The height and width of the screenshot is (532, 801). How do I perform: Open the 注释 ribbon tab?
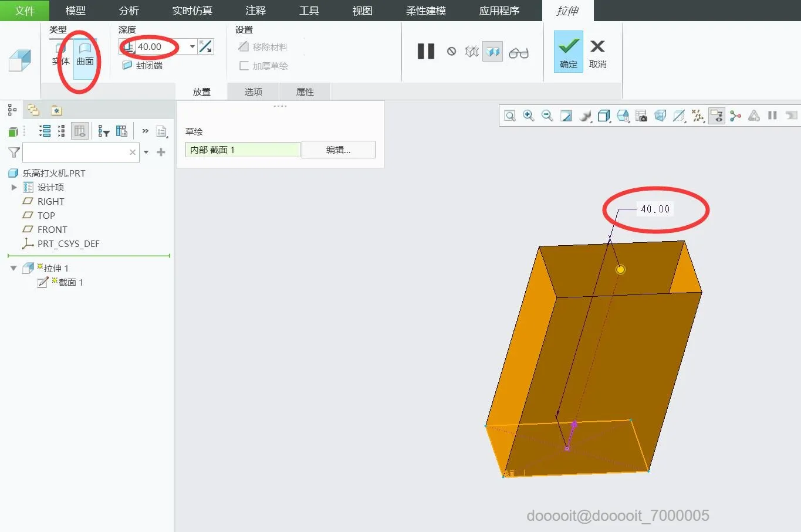click(x=256, y=11)
